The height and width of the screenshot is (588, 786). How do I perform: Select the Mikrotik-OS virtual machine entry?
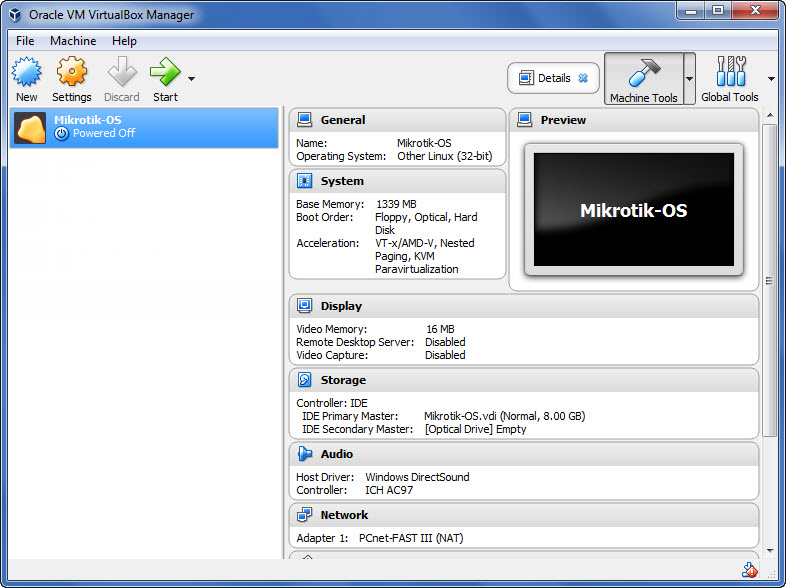click(x=144, y=127)
